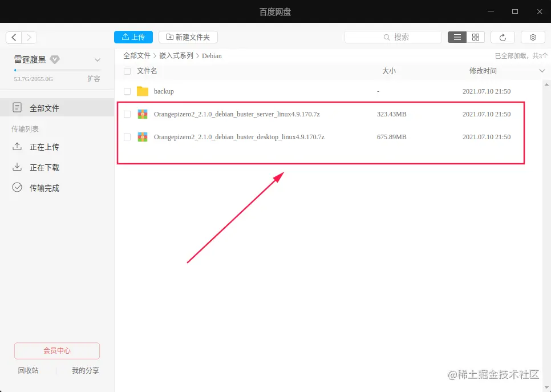Maximize the 百度网盘 window

pyautogui.click(x=515, y=11)
